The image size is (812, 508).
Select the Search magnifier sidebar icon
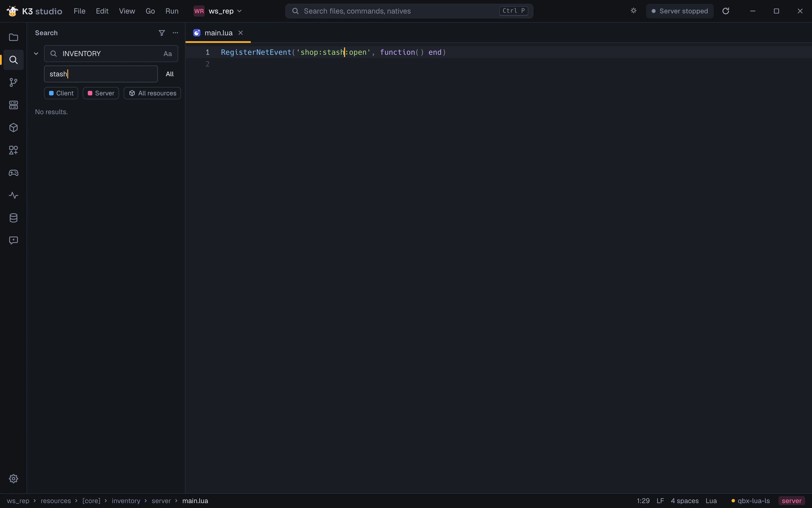click(13, 60)
